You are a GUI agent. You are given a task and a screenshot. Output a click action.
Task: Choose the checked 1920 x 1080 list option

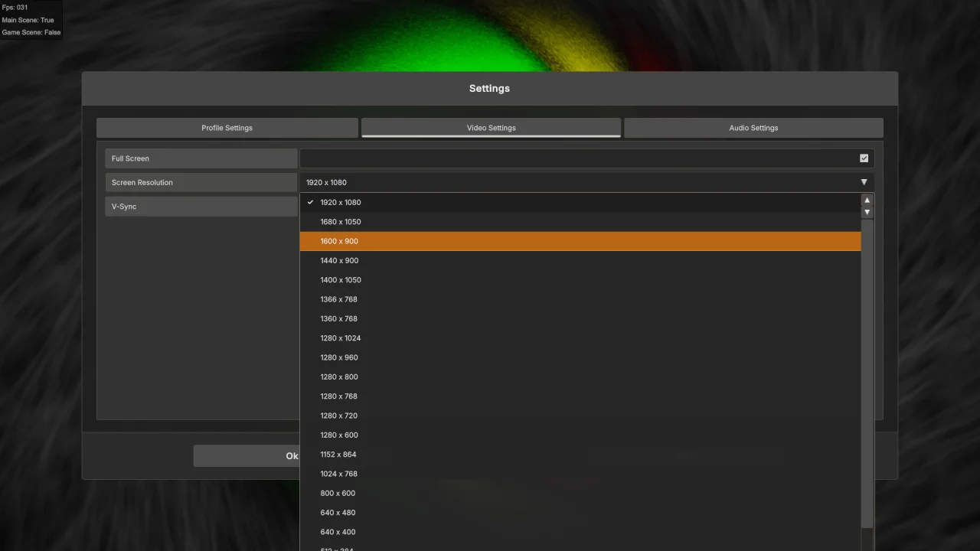580,203
